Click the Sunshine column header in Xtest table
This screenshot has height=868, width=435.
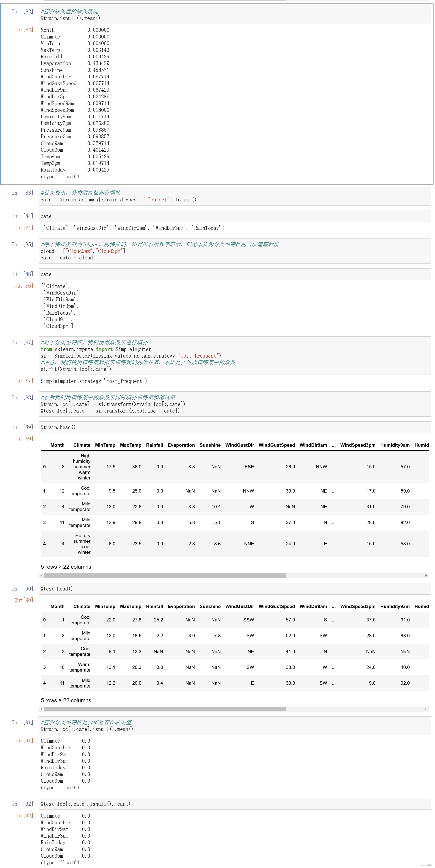210,606
